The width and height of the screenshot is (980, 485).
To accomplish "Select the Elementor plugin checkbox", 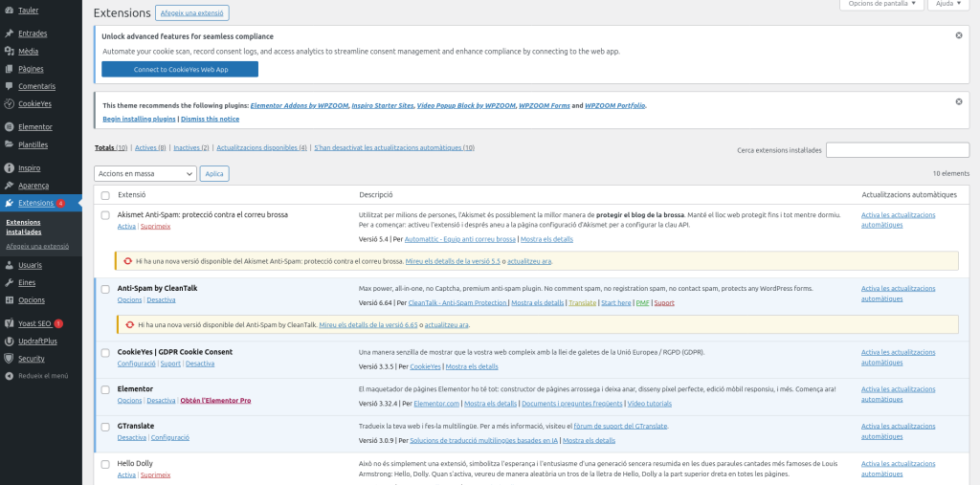I will tap(105, 389).
